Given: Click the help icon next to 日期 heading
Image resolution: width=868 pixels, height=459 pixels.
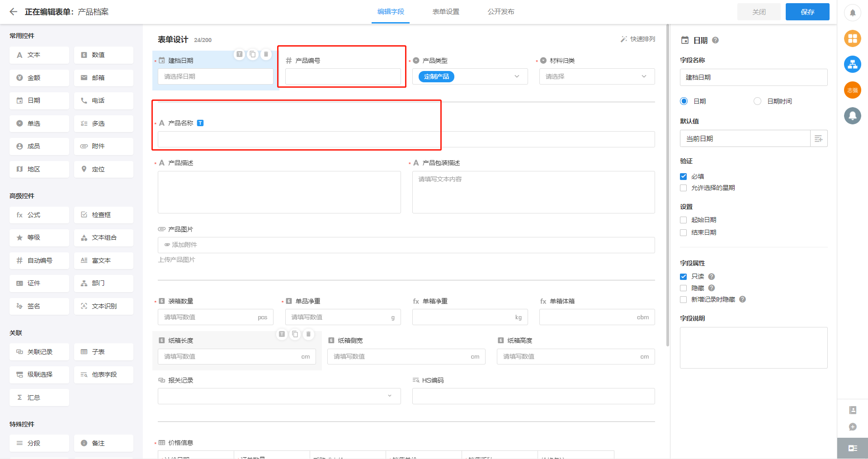Looking at the screenshot, I should tap(715, 40).
